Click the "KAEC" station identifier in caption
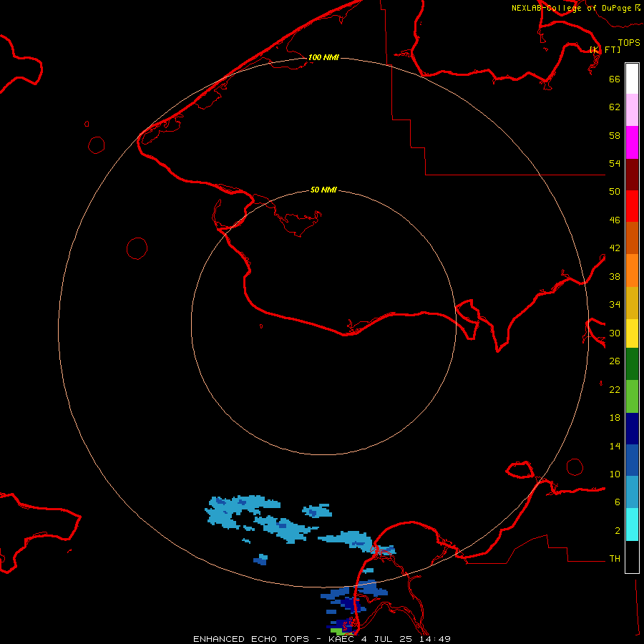 click(x=341, y=639)
